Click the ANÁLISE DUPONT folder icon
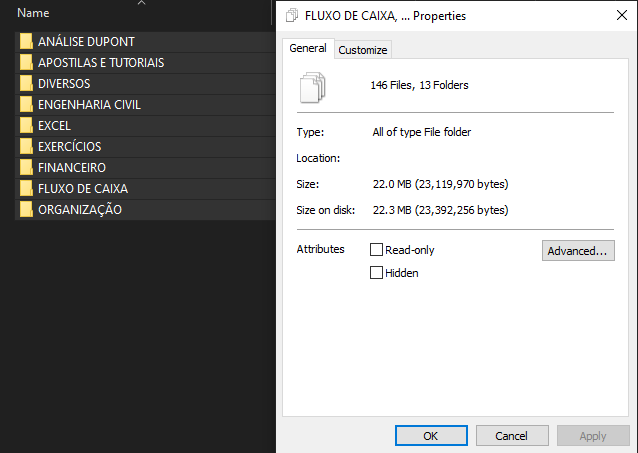Viewport: 638px width, 453px height. (26, 42)
